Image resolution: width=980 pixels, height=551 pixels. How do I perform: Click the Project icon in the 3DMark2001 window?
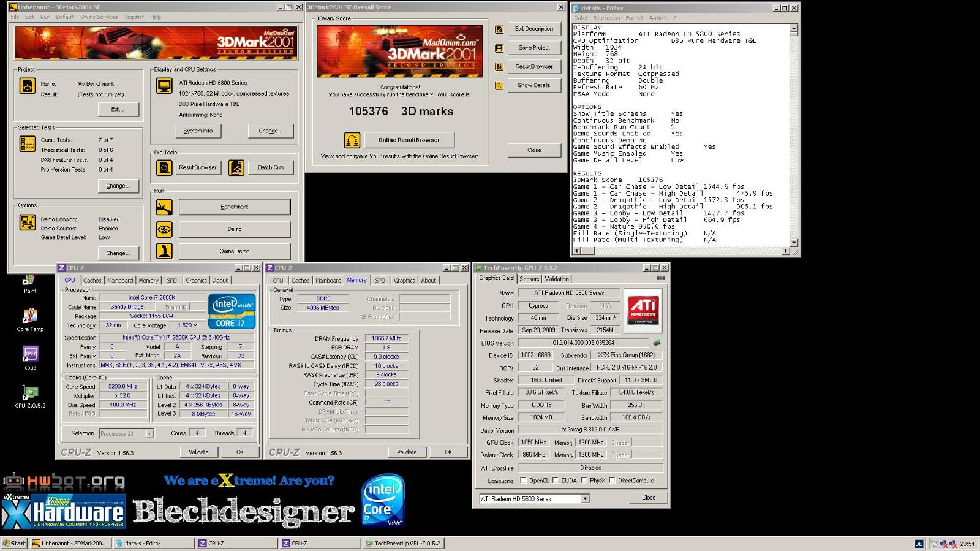tap(28, 85)
